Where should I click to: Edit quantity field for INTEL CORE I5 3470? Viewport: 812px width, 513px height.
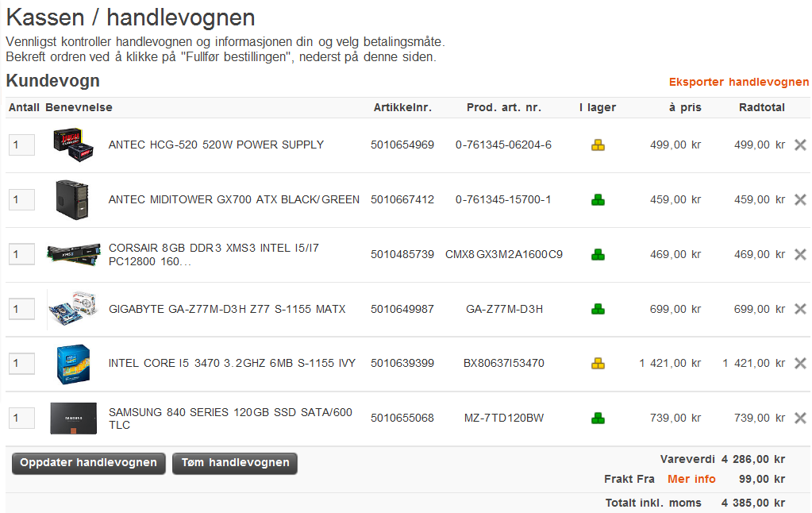21,363
